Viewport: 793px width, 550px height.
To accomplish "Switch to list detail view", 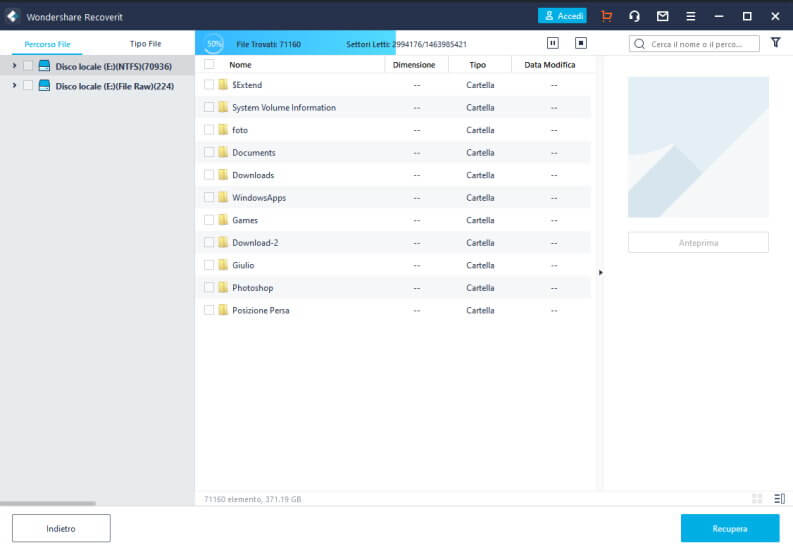I will tap(779, 498).
